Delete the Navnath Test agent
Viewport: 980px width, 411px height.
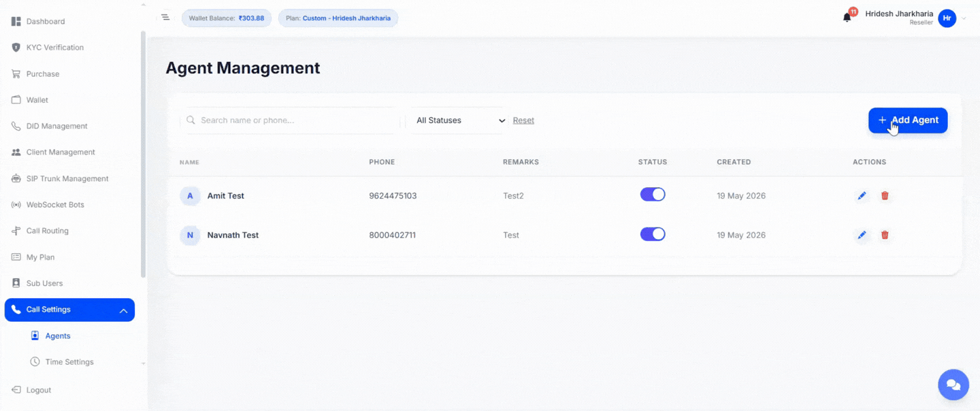point(885,235)
